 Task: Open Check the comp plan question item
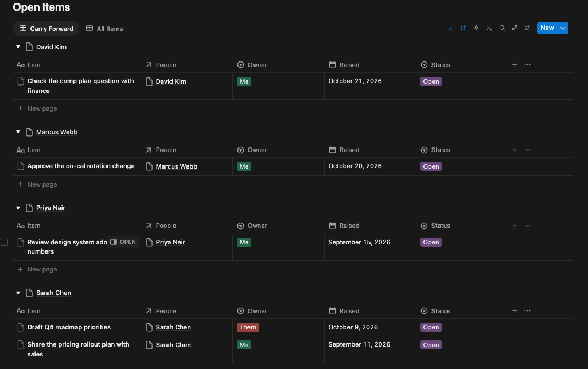81,86
